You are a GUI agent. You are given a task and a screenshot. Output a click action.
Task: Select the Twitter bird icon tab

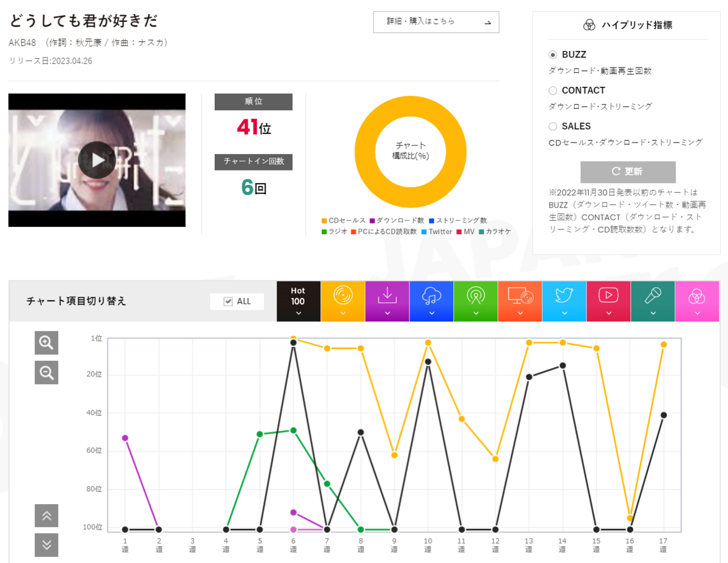564,302
